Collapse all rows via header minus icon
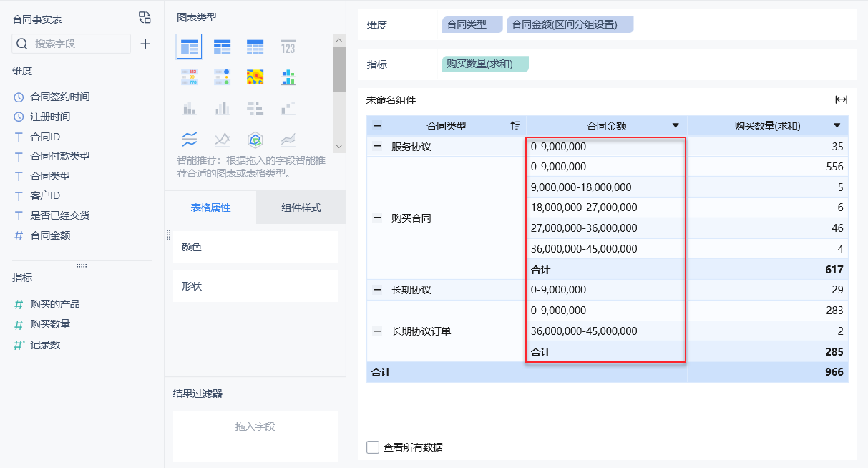The image size is (868, 468). (x=377, y=126)
